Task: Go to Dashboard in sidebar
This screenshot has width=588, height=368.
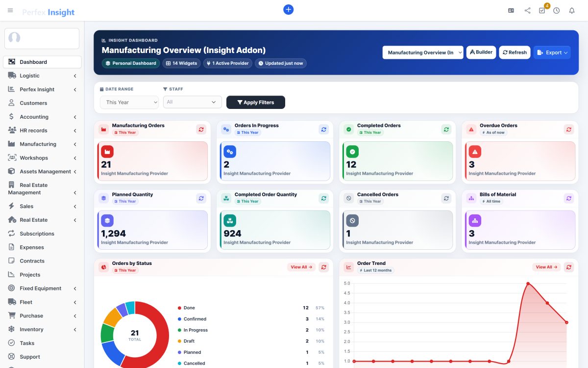Action: pyautogui.click(x=42, y=62)
